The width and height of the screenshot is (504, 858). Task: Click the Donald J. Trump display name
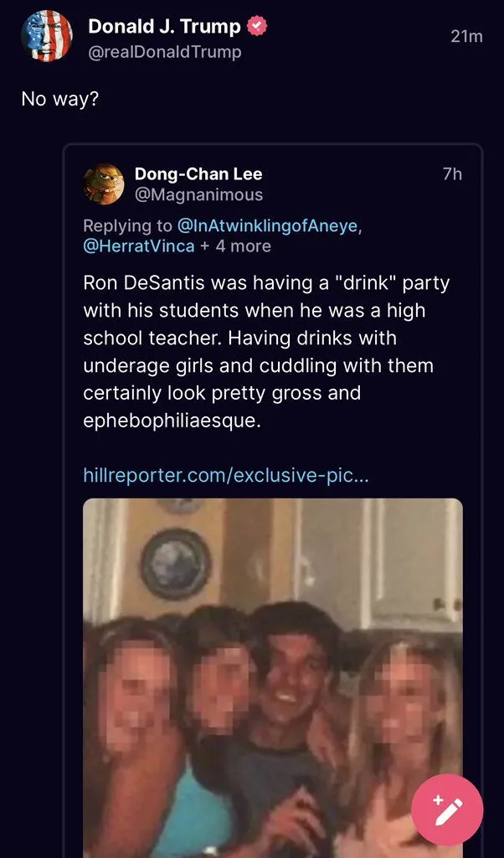164,26
